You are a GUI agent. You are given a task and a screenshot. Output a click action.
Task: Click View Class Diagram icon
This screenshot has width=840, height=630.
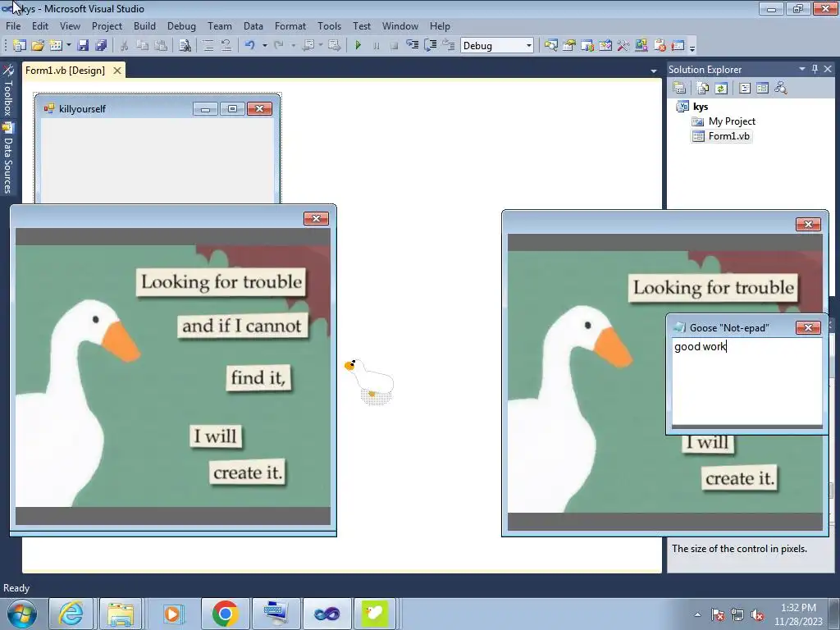pos(781,88)
